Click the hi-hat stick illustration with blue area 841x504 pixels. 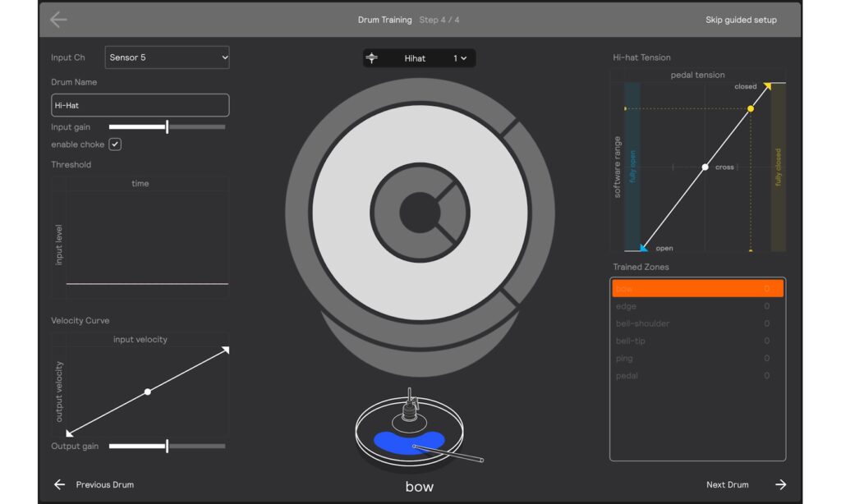tap(418, 429)
